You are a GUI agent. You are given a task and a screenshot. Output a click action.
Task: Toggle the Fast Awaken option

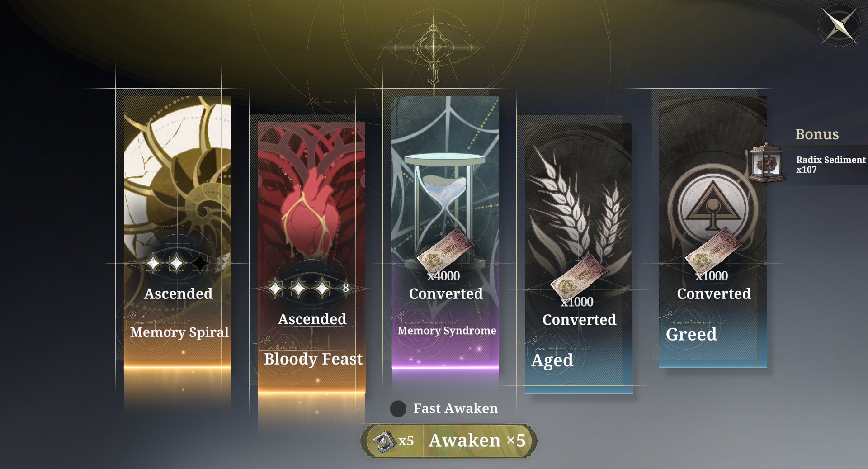[x=398, y=409]
